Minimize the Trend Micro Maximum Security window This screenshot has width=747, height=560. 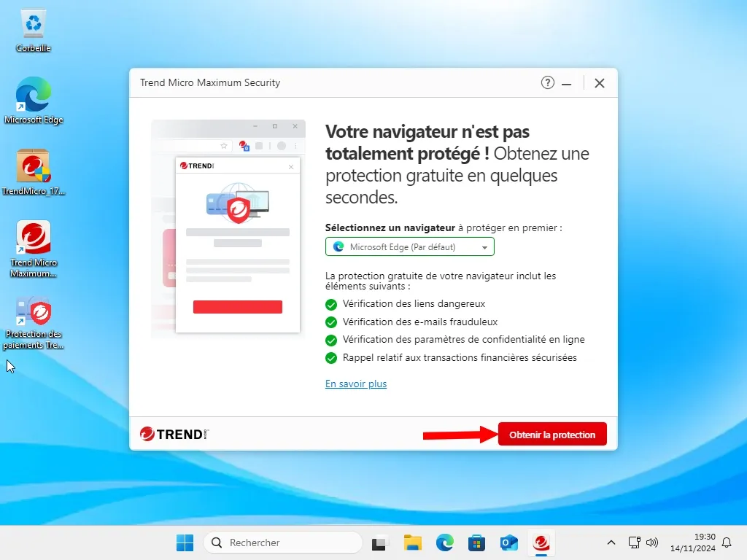pyautogui.click(x=566, y=83)
